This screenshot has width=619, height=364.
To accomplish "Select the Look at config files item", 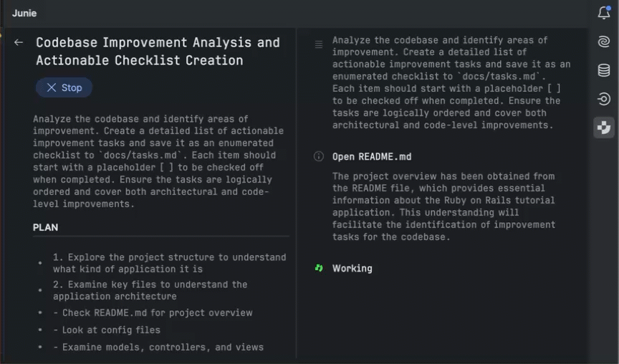I will pyautogui.click(x=107, y=330).
